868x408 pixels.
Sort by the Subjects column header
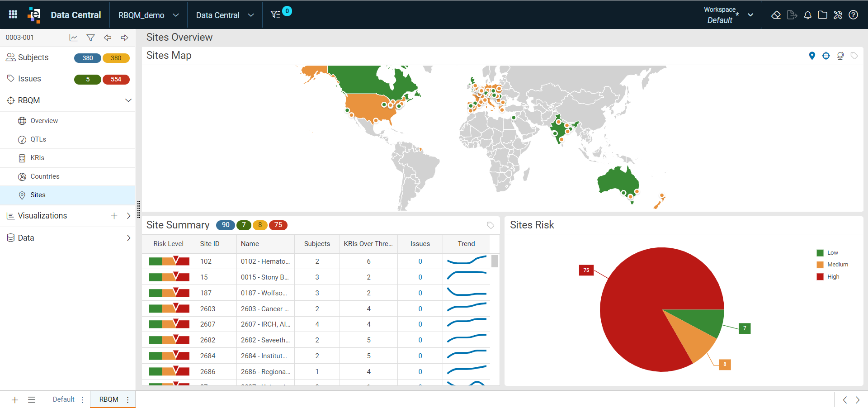point(317,244)
